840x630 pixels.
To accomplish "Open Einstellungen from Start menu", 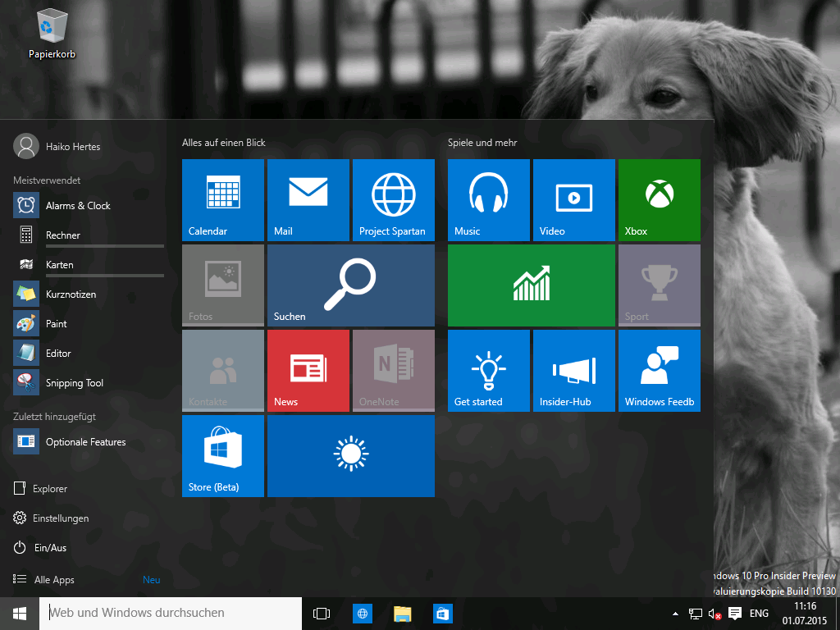I will (x=60, y=518).
